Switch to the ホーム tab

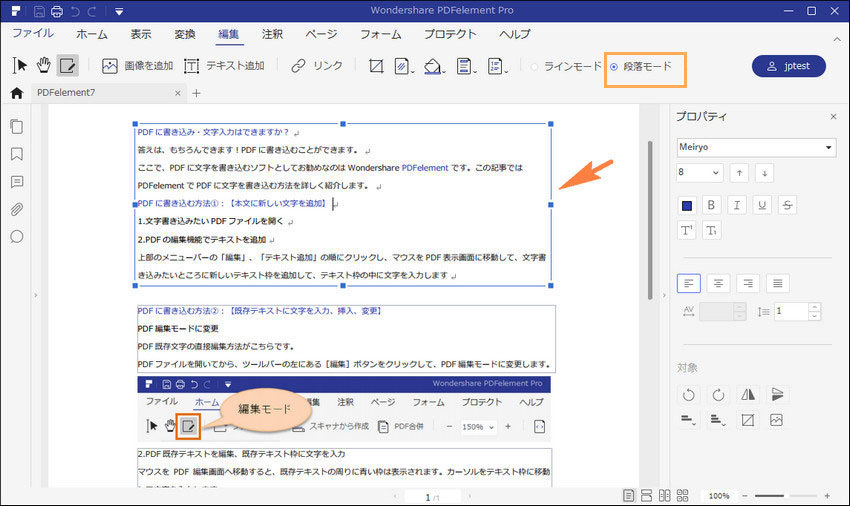point(92,34)
